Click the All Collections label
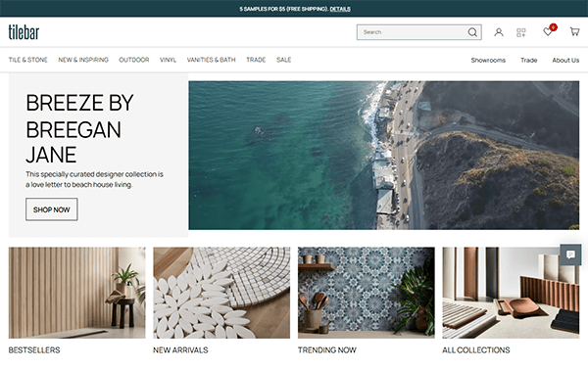This screenshot has height=370, width=588. pos(476,350)
